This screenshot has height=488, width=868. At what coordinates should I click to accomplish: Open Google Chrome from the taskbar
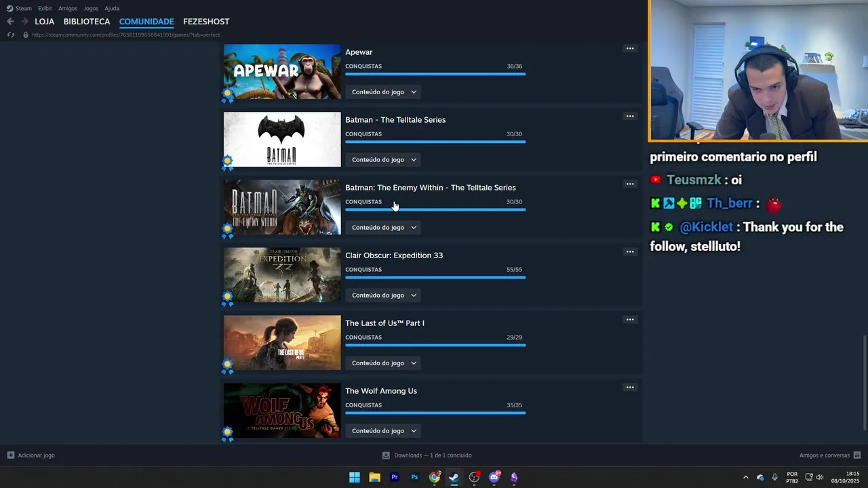click(435, 477)
